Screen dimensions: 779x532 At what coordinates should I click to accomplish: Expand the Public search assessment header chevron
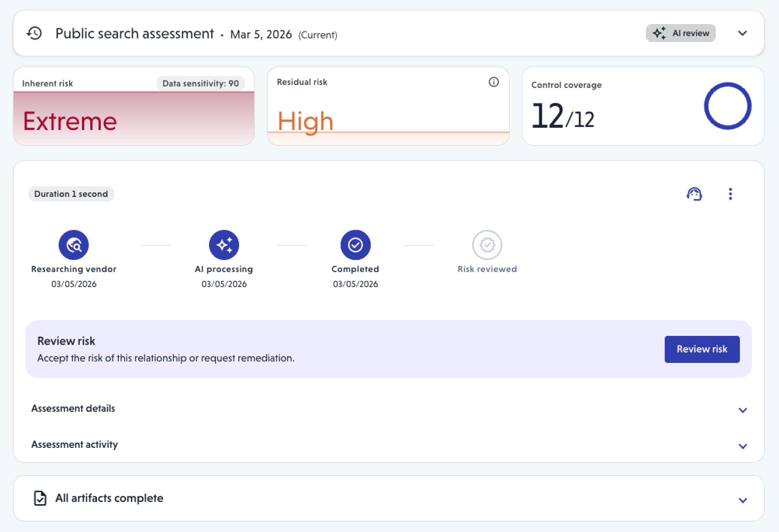(742, 33)
